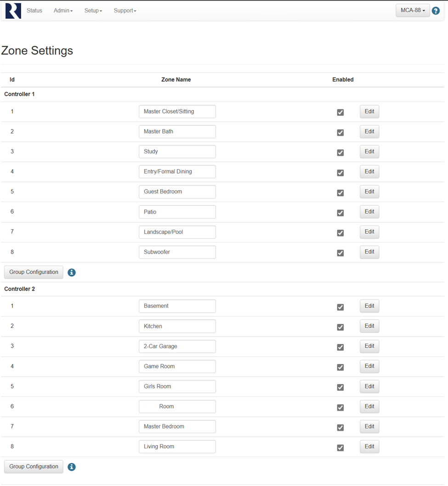Image resolution: width=448 pixels, height=486 pixels.
Task: Click the Guest Bedroom zone name field
Action: pyautogui.click(x=177, y=192)
